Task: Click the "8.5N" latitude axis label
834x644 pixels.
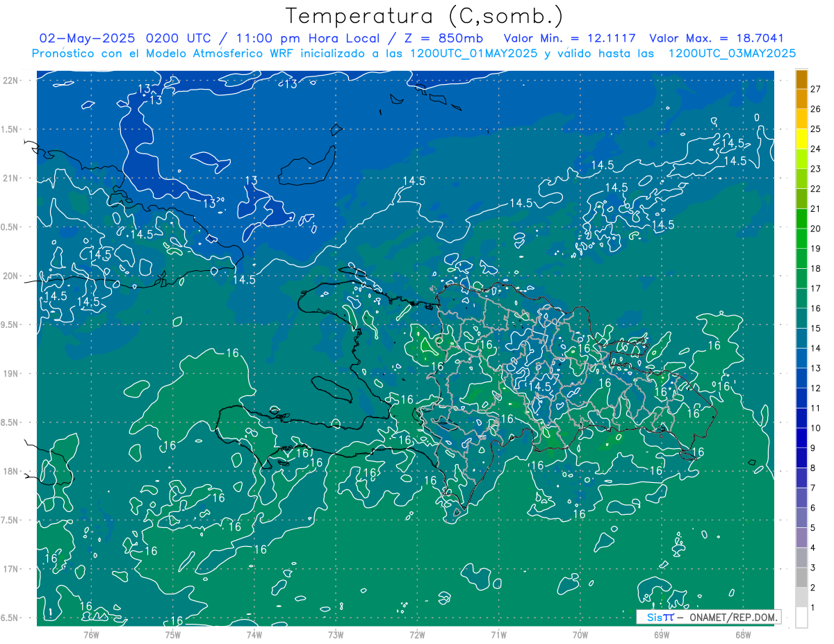Action: tap(10, 422)
